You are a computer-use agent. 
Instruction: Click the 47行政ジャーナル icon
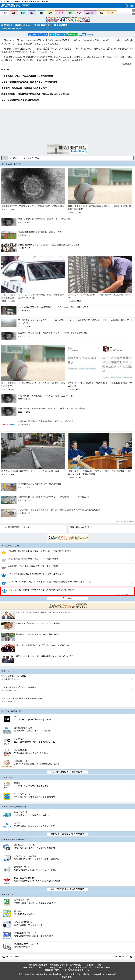[6, 902]
